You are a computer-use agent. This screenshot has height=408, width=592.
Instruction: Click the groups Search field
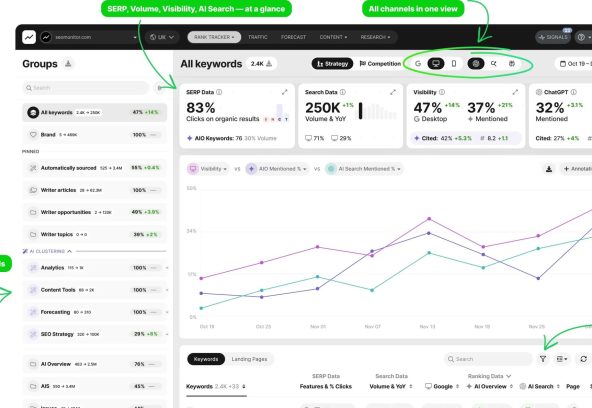tap(86, 88)
